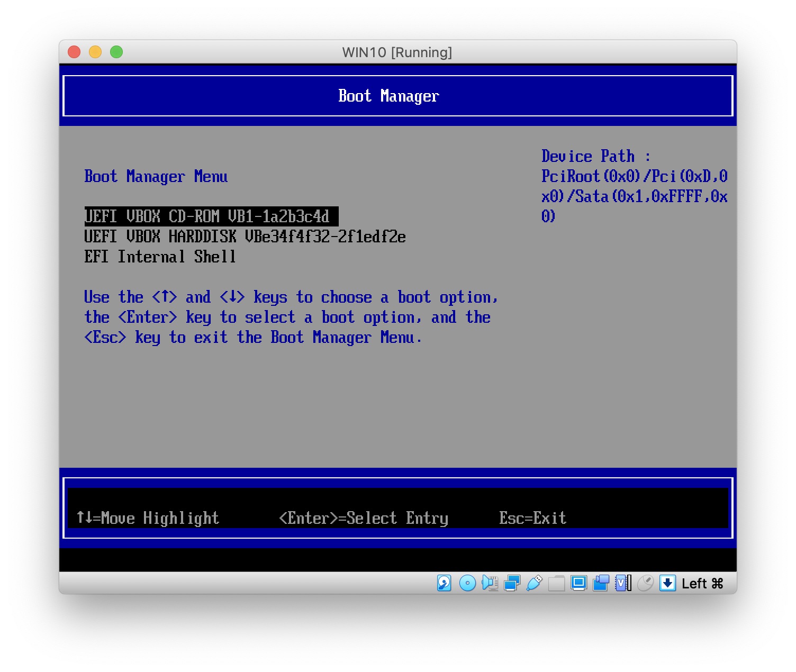Click the audio settings status icon
Image resolution: width=796 pixels, height=672 pixels.
490,583
